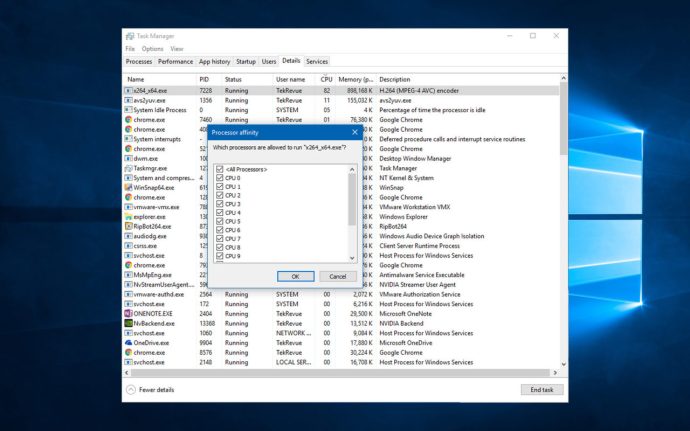Click horizontal scrollbar right arrow

[x=555, y=373]
